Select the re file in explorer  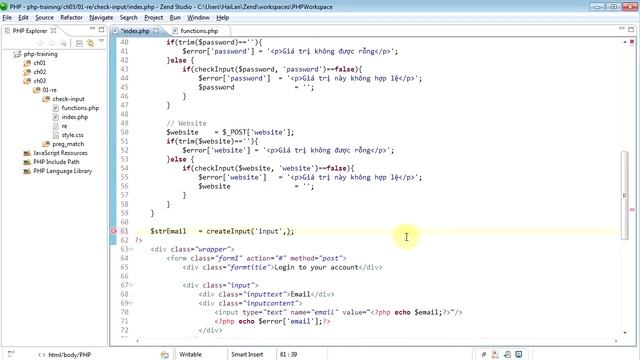coord(64,126)
